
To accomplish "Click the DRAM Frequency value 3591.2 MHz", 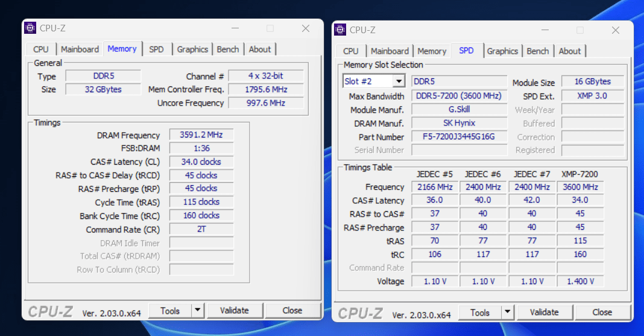I will tap(201, 135).
